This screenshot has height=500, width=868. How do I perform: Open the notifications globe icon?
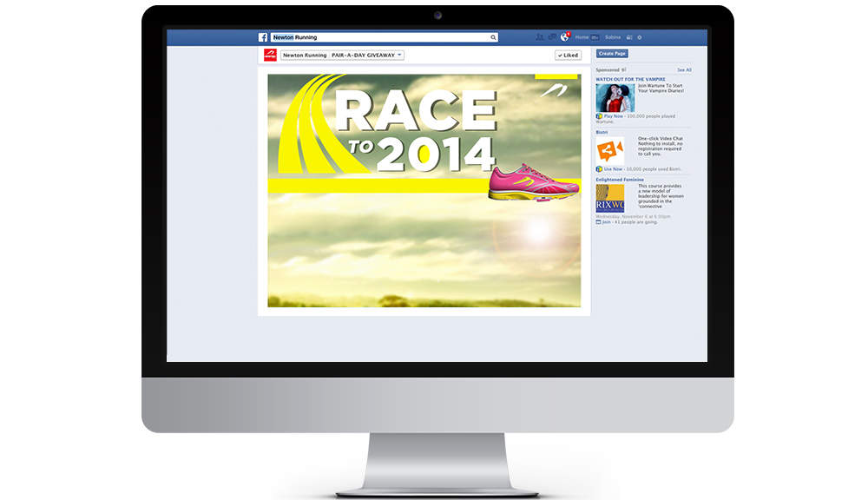click(564, 37)
